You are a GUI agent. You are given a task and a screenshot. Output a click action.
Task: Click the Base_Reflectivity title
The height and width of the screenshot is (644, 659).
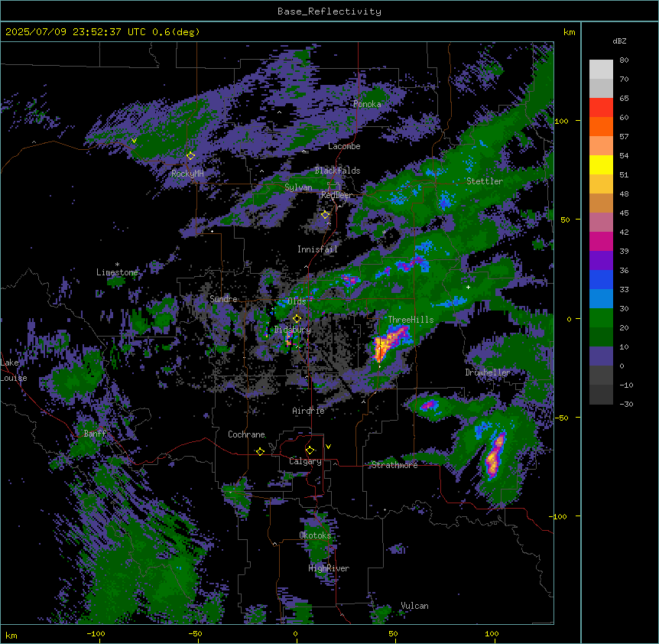(329, 11)
